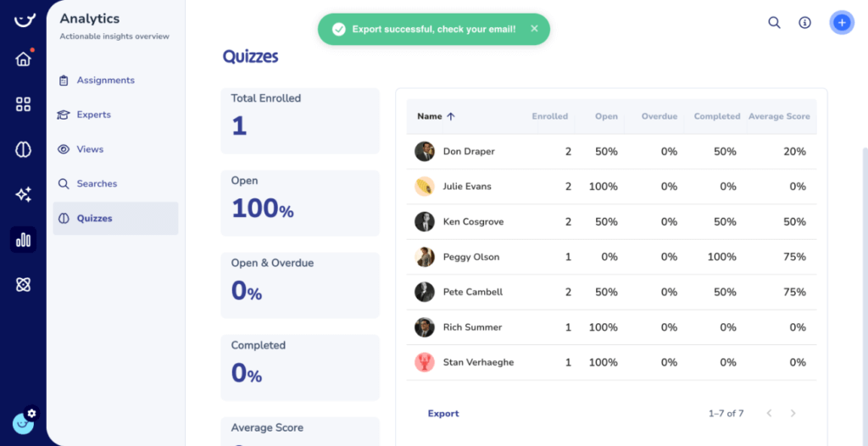Go to next page of results
The height and width of the screenshot is (446, 868).
pyautogui.click(x=793, y=414)
